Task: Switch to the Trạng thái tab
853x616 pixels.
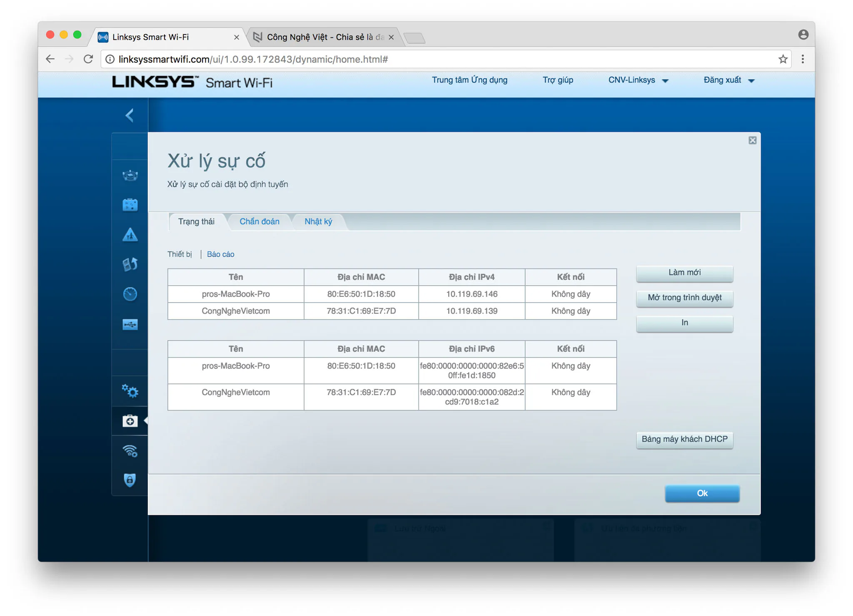Action: [x=197, y=221]
